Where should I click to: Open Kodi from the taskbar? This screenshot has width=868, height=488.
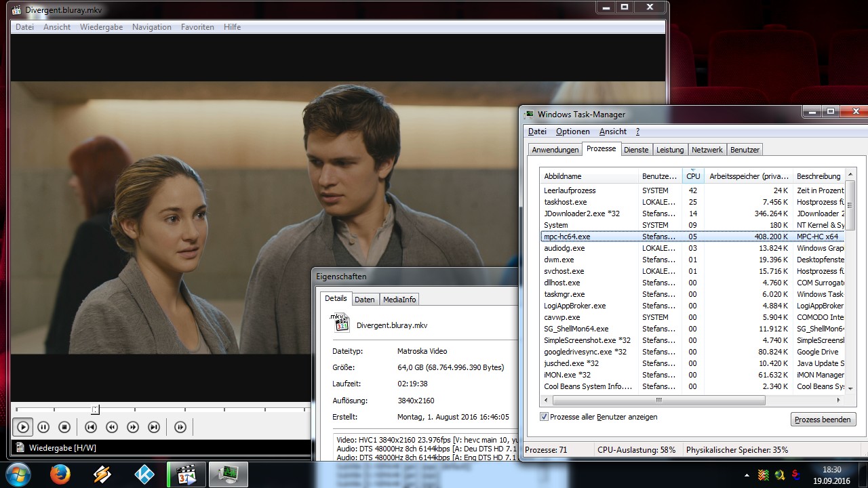[x=144, y=474]
